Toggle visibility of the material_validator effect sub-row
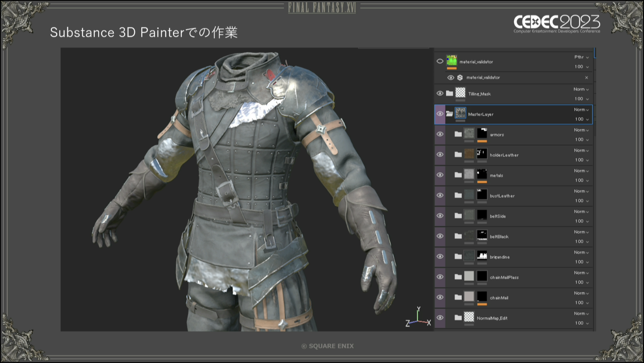The height and width of the screenshot is (363, 644). pos(451,77)
